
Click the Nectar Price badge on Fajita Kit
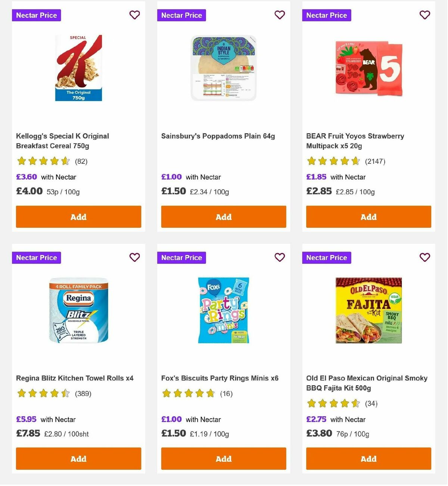[327, 258]
